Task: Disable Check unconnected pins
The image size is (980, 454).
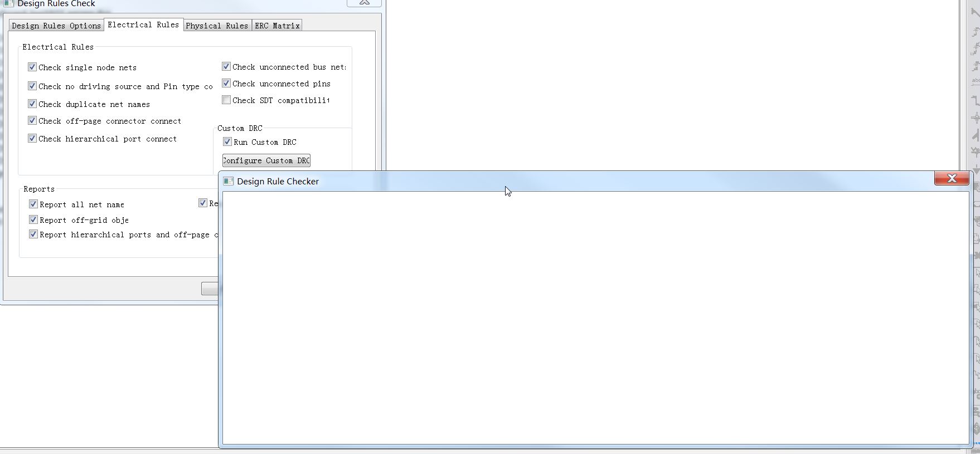Action: point(226,84)
